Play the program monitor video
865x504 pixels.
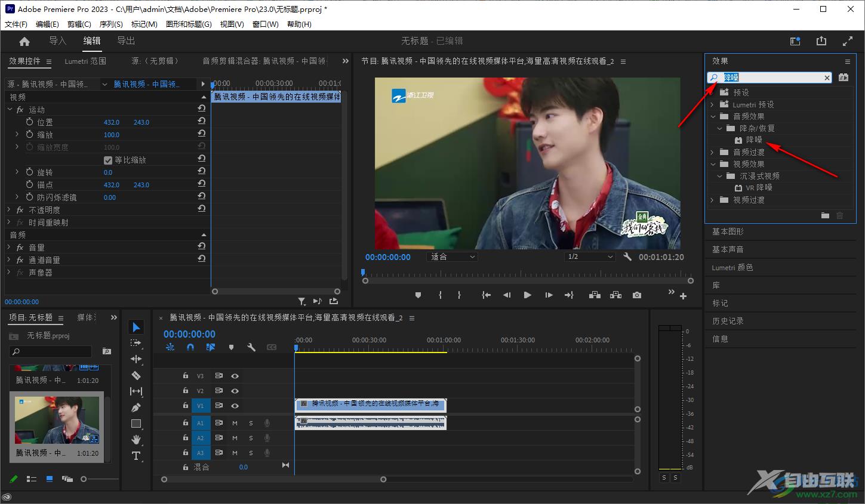coord(527,295)
